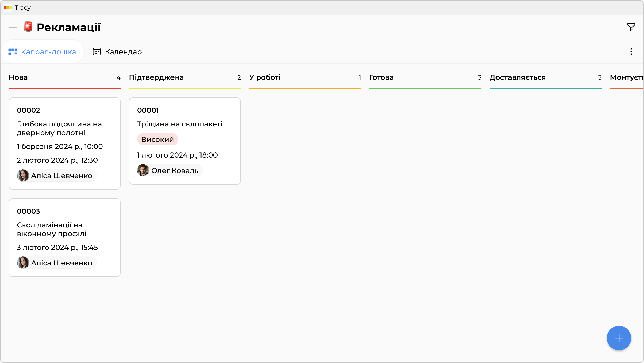The width and height of the screenshot is (644, 363).
Task: Click Олег Коваль avatar on card 00001
Action: [x=143, y=170]
